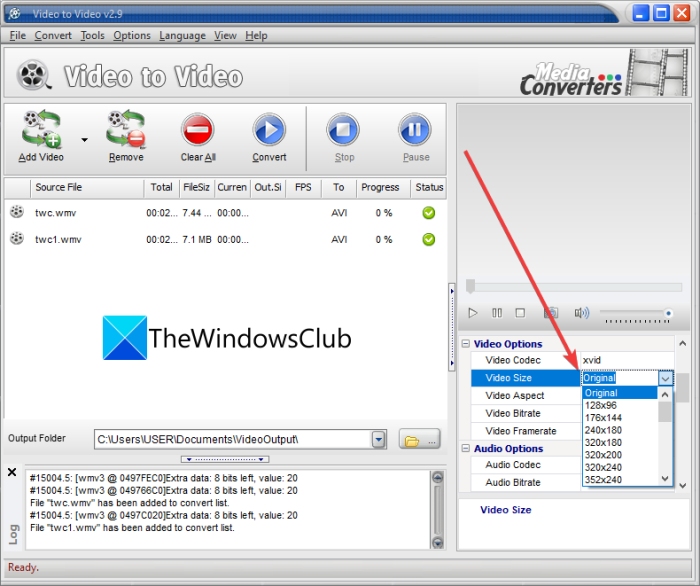Select the Audio Bitrate property row

point(526,483)
